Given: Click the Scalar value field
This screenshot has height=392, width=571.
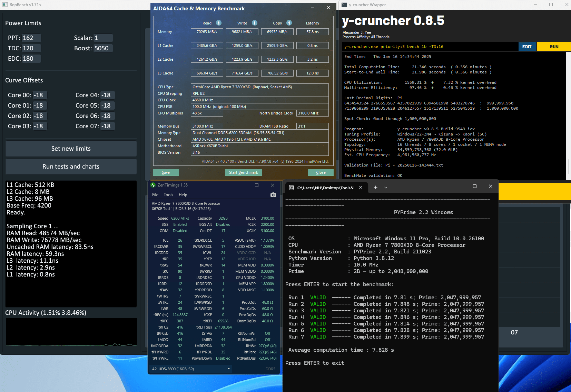Looking at the screenshot, I should 103,38.
